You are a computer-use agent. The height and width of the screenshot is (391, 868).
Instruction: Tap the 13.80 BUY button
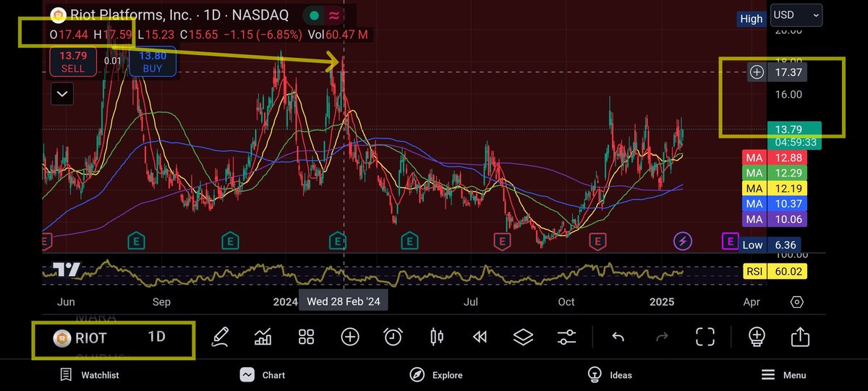152,61
